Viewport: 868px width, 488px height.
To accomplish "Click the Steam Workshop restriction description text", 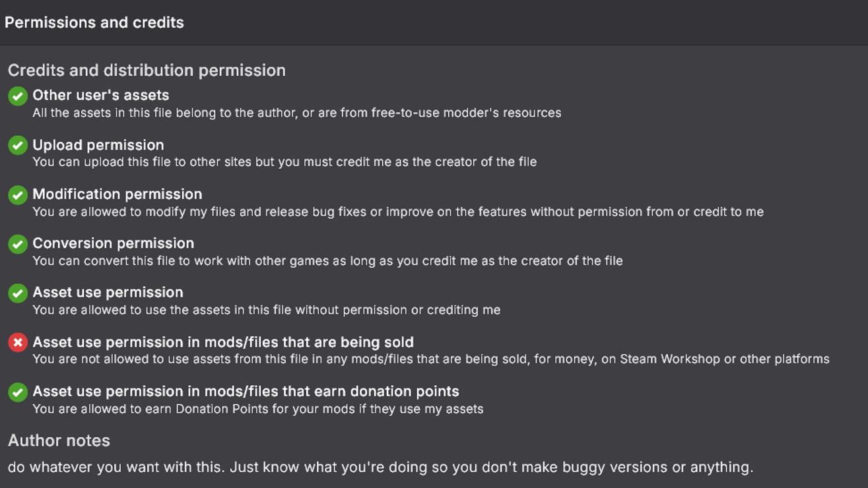I will click(430, 359).
